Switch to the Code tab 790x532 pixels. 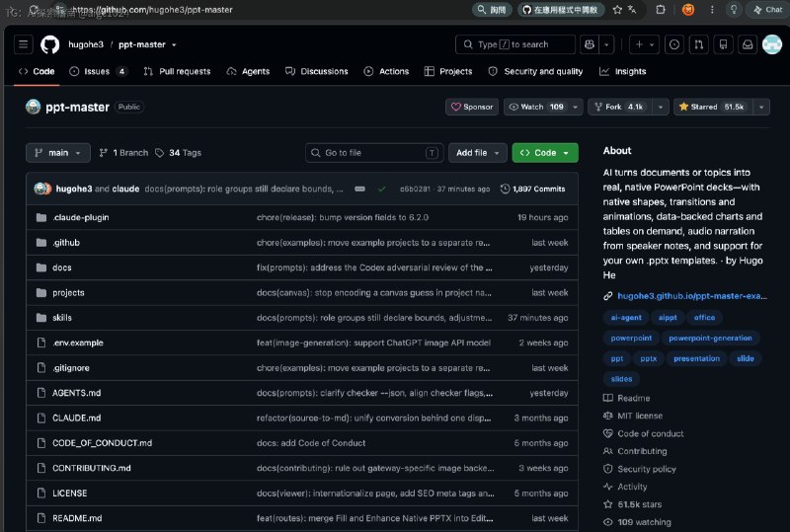pos(37,71)
